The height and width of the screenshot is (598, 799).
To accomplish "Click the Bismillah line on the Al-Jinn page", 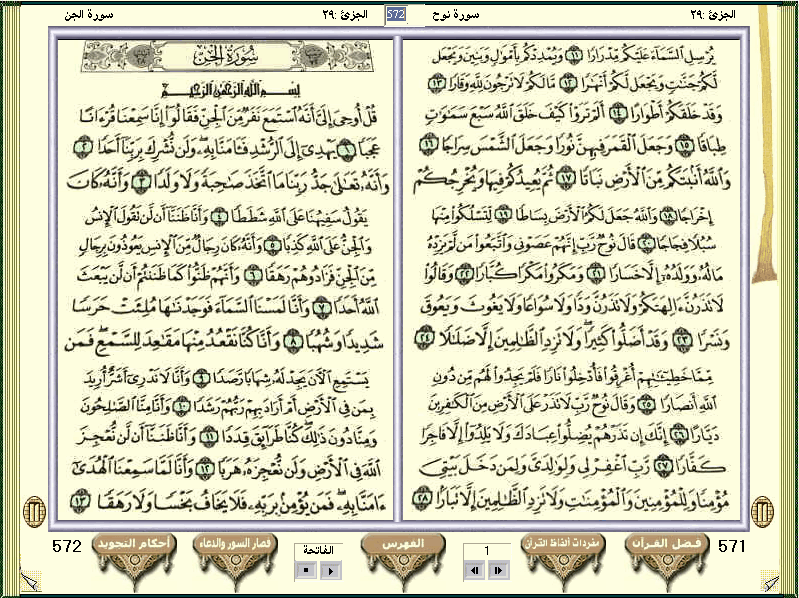I will (x=231, y=91).
